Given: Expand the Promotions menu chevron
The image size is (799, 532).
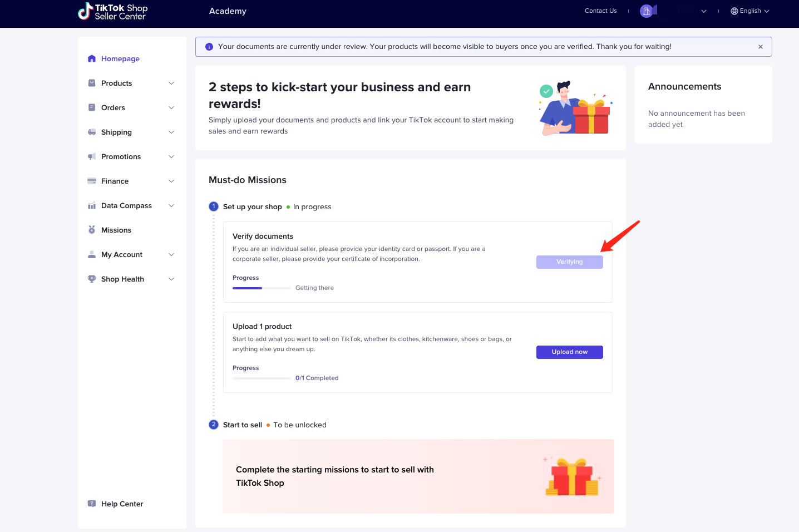Looking at the screenshot, I should click(x=171, y=156).
